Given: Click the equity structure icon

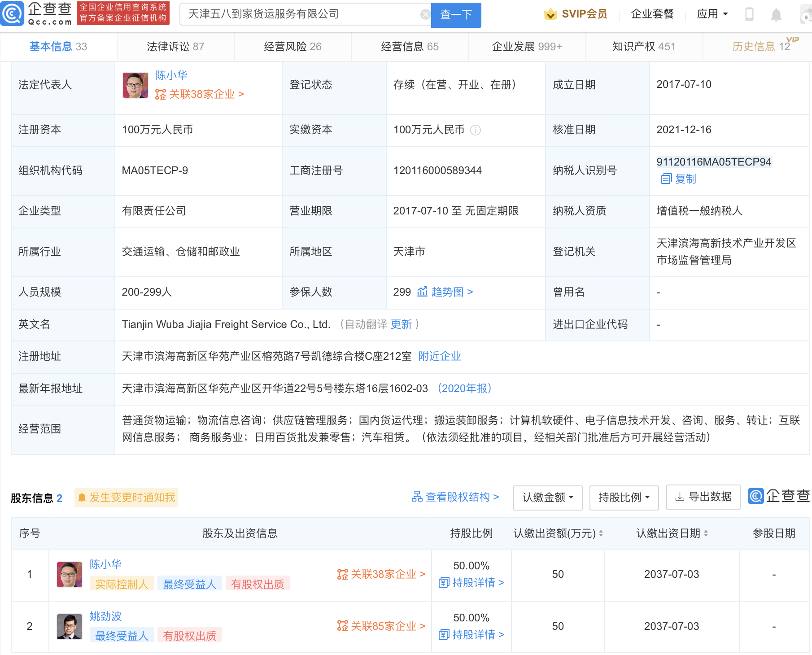Looking at the screenshot, I should coord(417,497).
